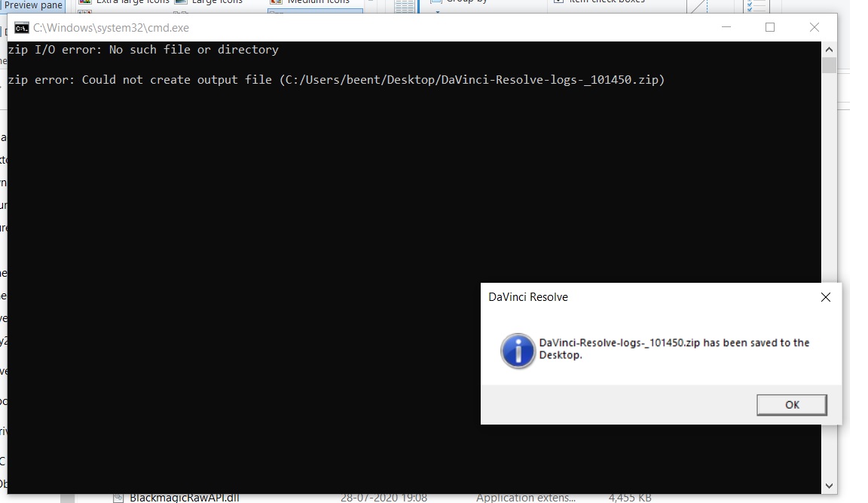Click the cmd scrollbar up arrow

tap(829, 49)
